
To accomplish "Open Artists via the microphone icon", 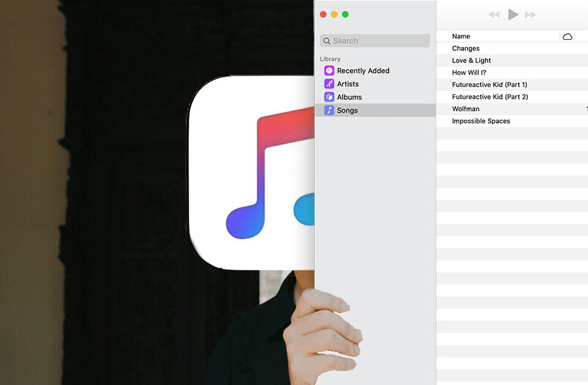I will click(329, 84).
